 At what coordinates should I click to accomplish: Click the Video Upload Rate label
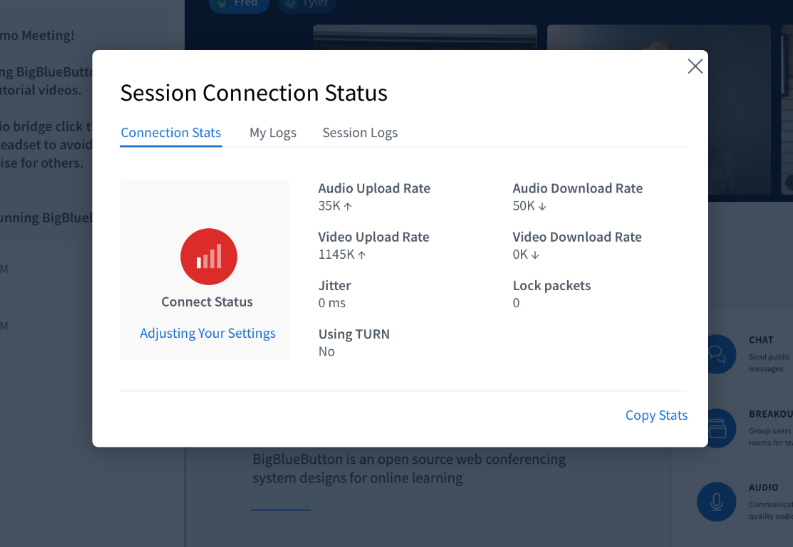374,237
